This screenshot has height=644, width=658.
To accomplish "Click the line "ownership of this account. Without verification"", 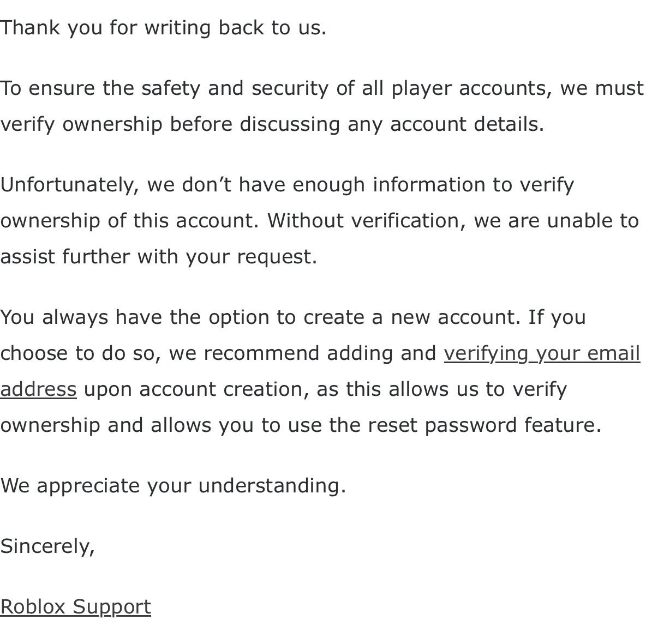I will pyautogui.click(x=319, y=221).
